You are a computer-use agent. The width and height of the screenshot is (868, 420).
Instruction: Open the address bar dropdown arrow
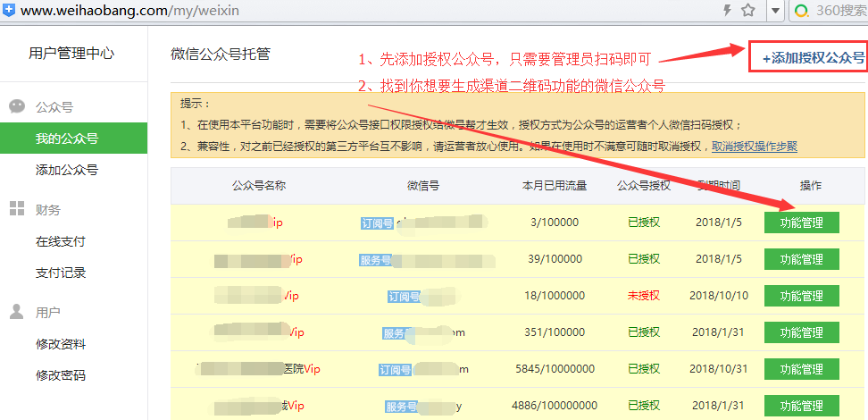tap(775, 11)
